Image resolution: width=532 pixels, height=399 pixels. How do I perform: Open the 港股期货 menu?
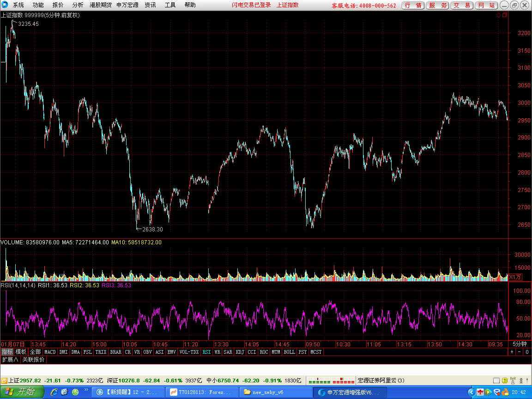click(x=100, y=5)
